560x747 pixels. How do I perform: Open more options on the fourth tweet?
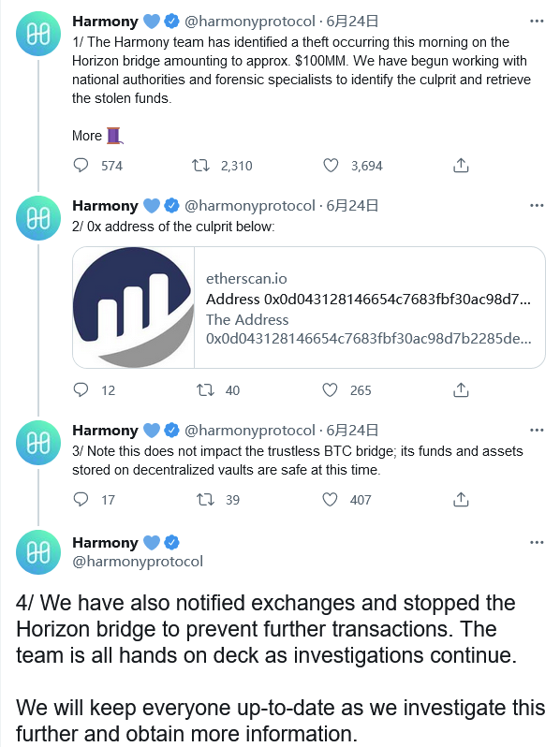click(537, 542)
